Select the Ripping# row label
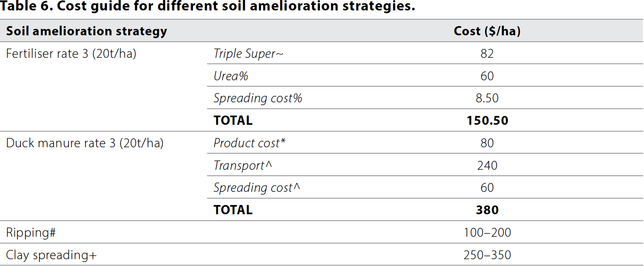Image resolution: width=644 pixels, height=266 pixels. [x=31, y=233]
